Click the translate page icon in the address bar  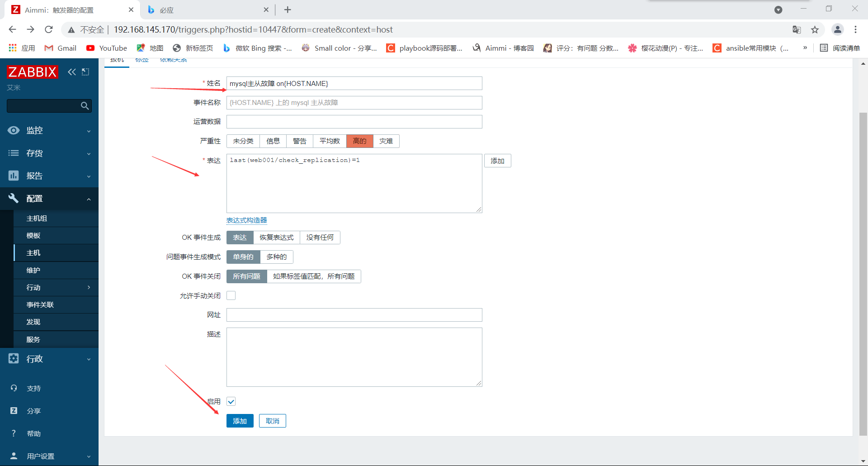797,30
